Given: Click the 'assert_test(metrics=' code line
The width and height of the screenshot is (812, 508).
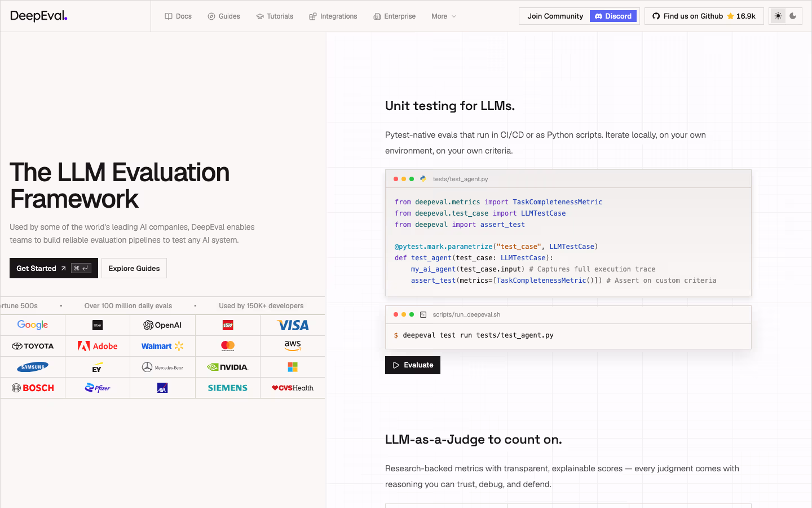Looking at the screenshot, I should click(564, 281).
